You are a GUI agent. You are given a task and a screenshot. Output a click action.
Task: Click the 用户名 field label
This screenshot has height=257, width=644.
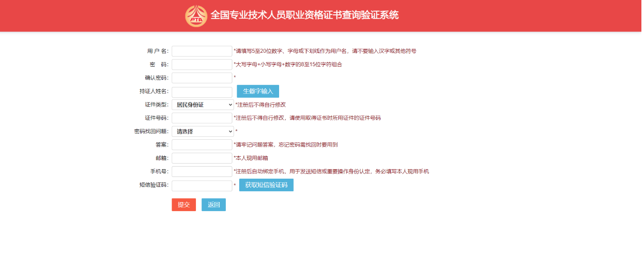coord(158,51)
